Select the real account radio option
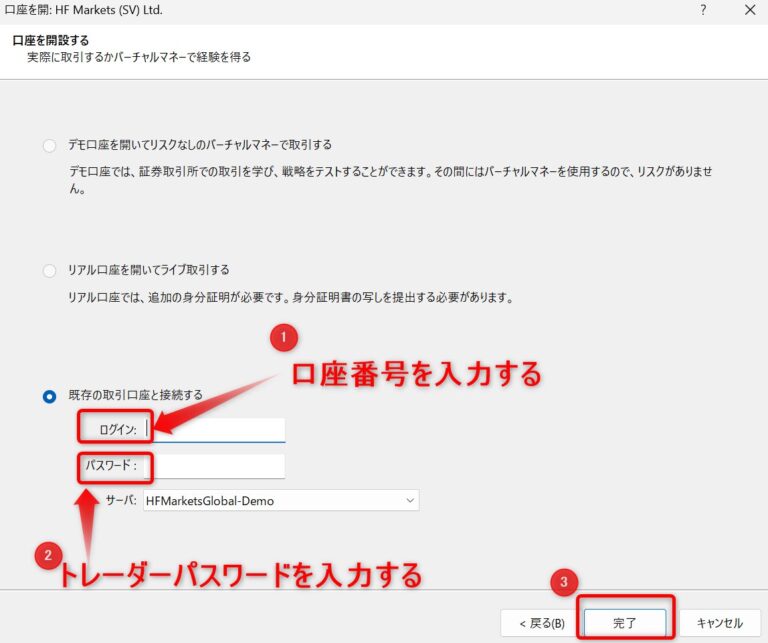 tap(49, 270)
